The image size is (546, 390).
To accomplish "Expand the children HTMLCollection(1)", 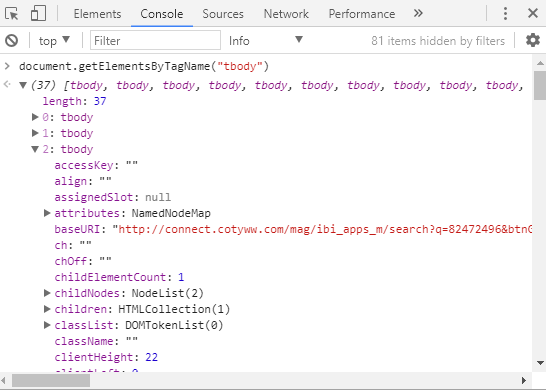I will click(47, 309).
